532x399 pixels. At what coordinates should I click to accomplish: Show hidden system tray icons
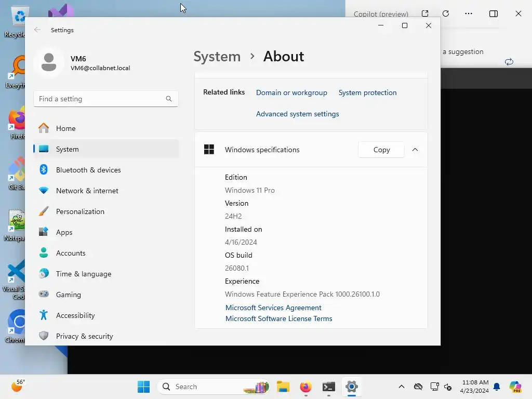point(402,387)
